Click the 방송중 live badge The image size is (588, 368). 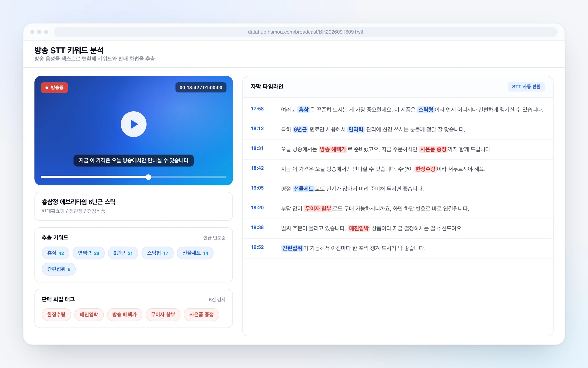click(x=54, y=87)
